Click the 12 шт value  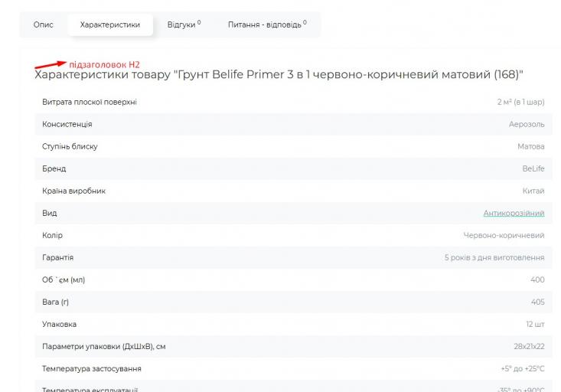535,324
